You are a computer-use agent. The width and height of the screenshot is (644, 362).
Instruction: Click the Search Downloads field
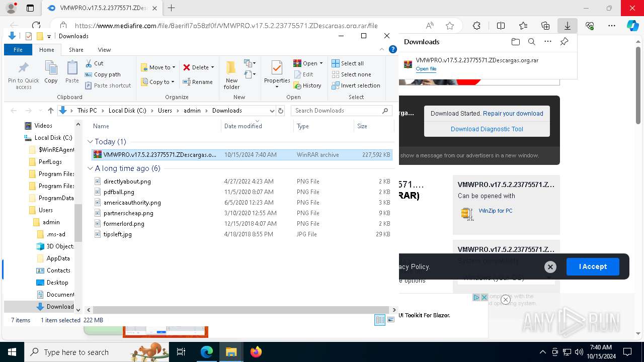342,111
